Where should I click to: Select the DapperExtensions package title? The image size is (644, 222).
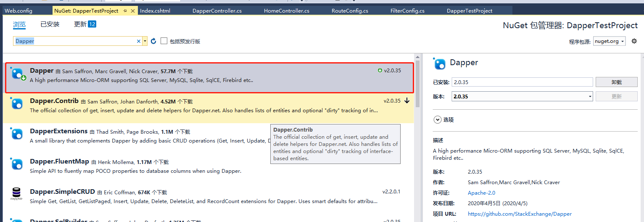pyautogui.click(x=59, y=131)
